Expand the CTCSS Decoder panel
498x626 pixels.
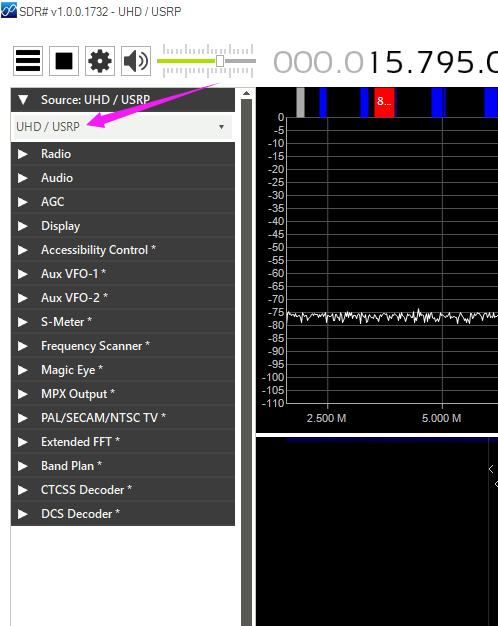(x=123, y=489)
